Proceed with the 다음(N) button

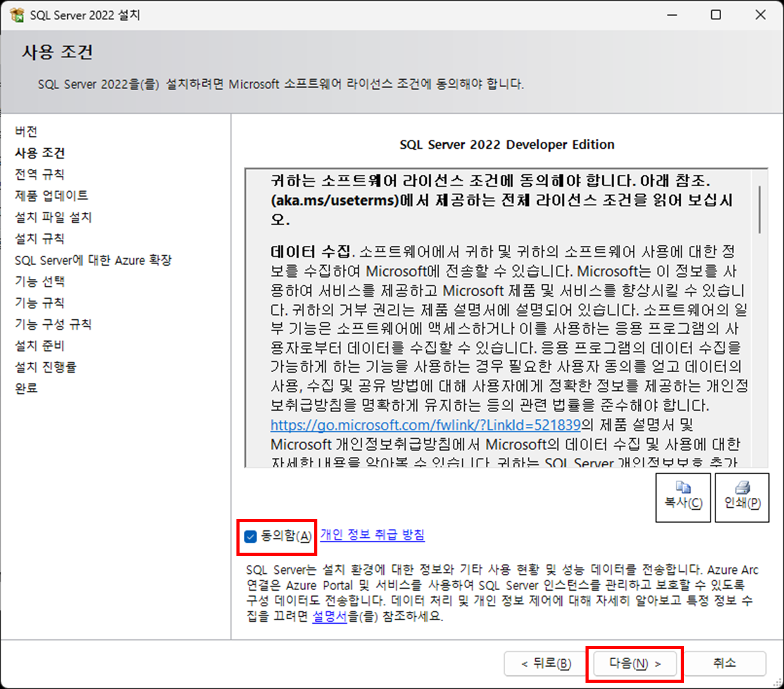pyautogui.click(x=635, y=663)
